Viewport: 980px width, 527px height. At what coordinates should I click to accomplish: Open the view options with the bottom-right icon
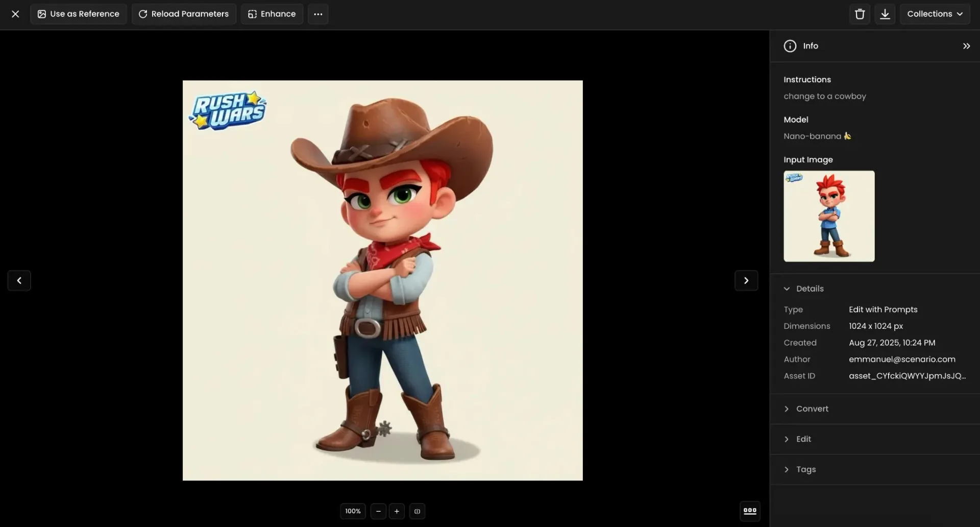pyautogui.click(x=750, y=511)
